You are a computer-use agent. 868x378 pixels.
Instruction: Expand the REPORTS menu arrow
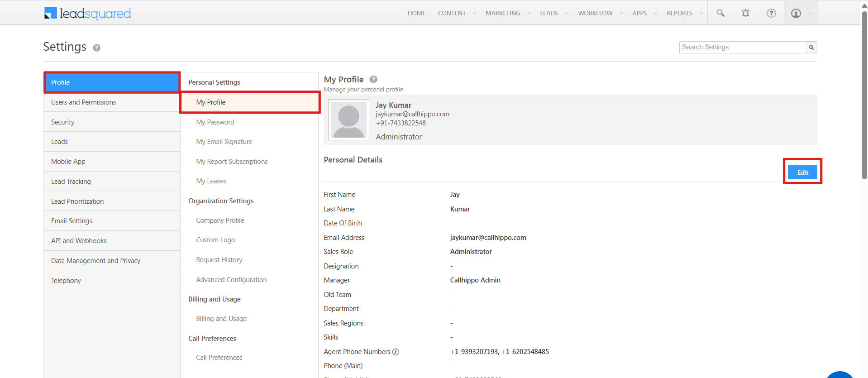click(x=701, y=14)
